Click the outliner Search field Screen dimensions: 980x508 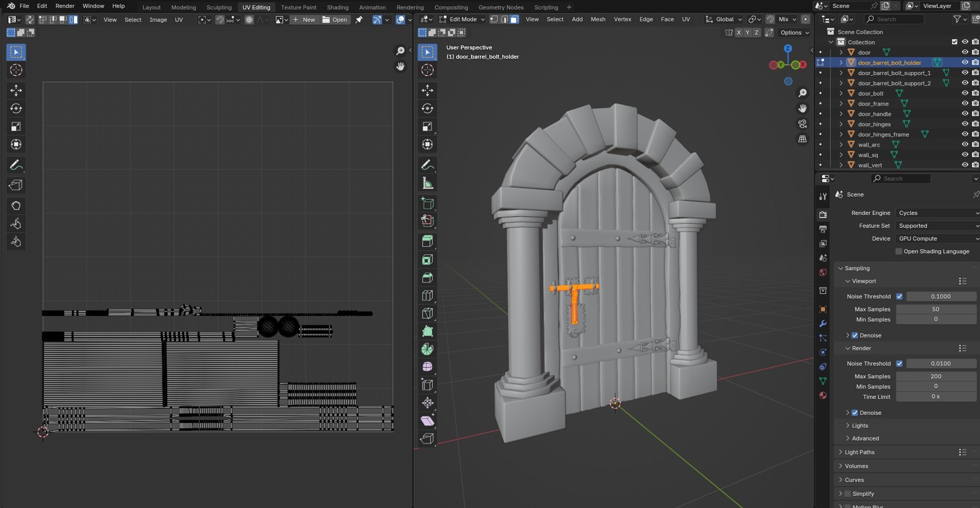894,19
